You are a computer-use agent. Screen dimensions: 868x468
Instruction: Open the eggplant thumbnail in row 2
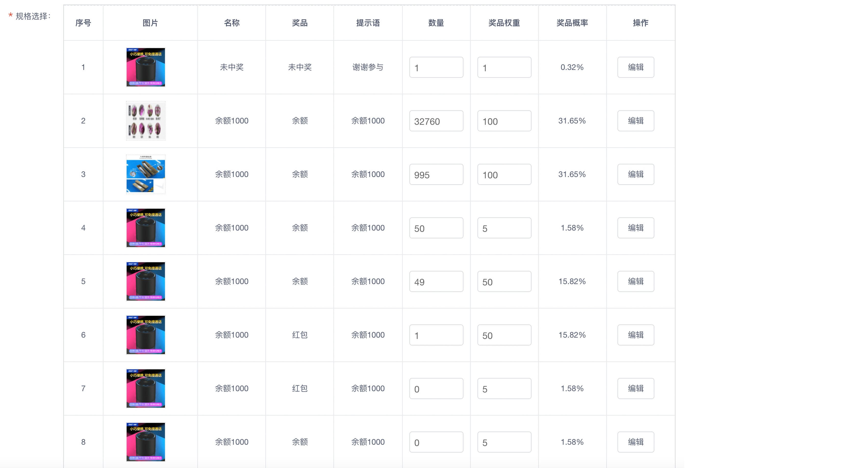pyautogui.click(x=146, y=121)
